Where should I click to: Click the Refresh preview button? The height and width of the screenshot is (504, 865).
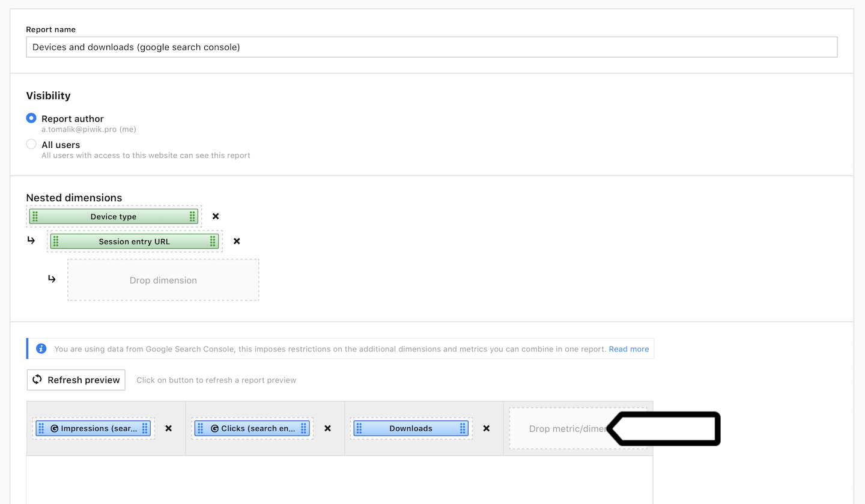tap(76, 380)
